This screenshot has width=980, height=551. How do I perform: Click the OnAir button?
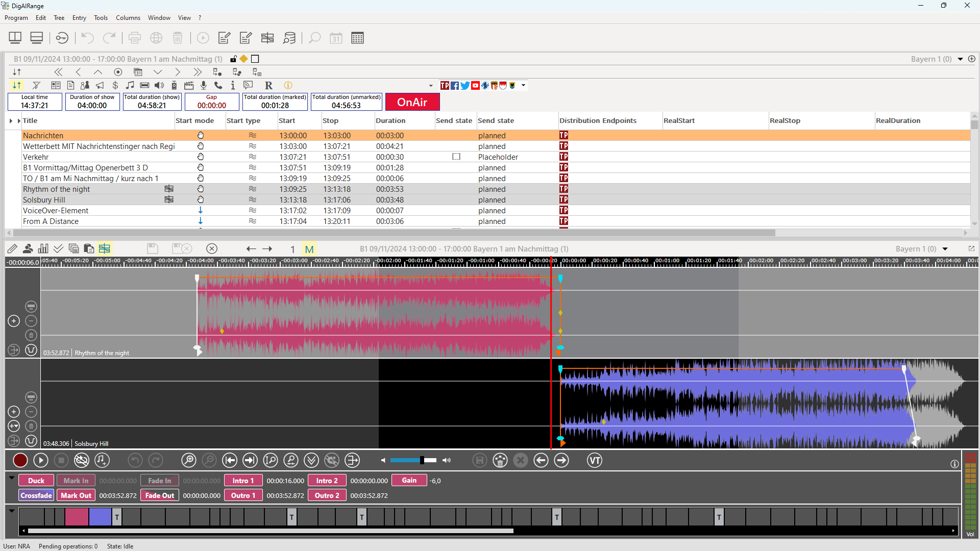point(412,102)
